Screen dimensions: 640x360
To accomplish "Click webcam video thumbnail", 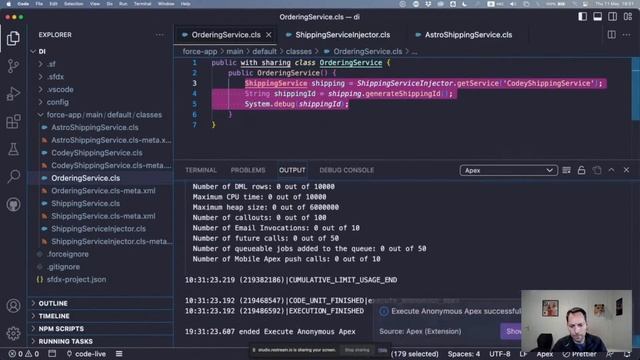I will click(576, 321).
